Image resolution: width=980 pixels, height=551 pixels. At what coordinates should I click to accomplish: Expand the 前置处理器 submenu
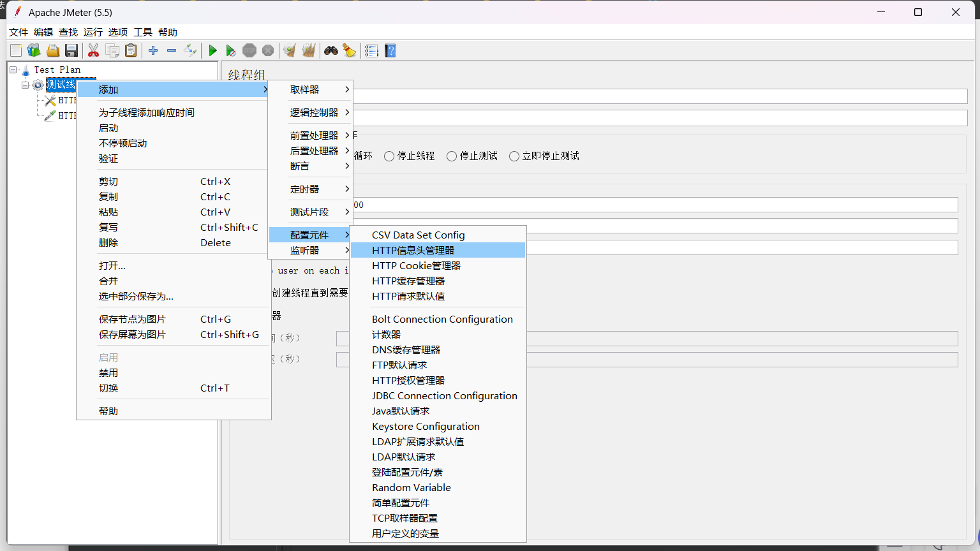pos(311,136)
